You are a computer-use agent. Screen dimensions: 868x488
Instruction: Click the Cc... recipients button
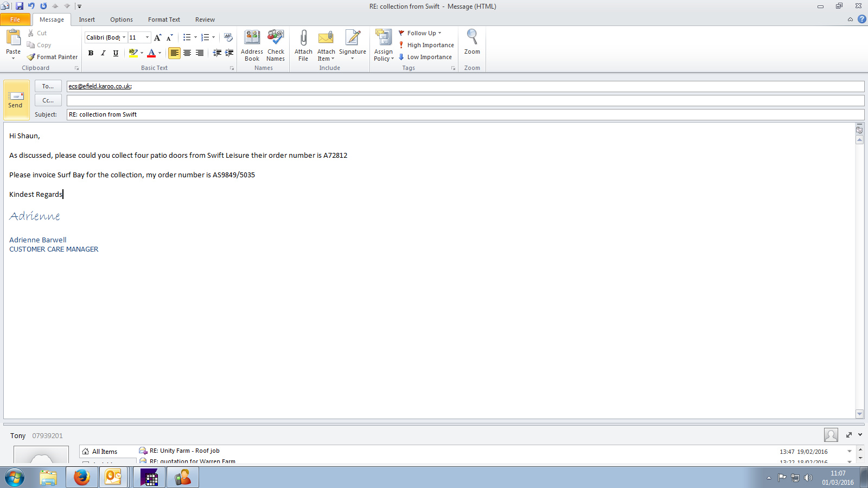click(48, 100)
